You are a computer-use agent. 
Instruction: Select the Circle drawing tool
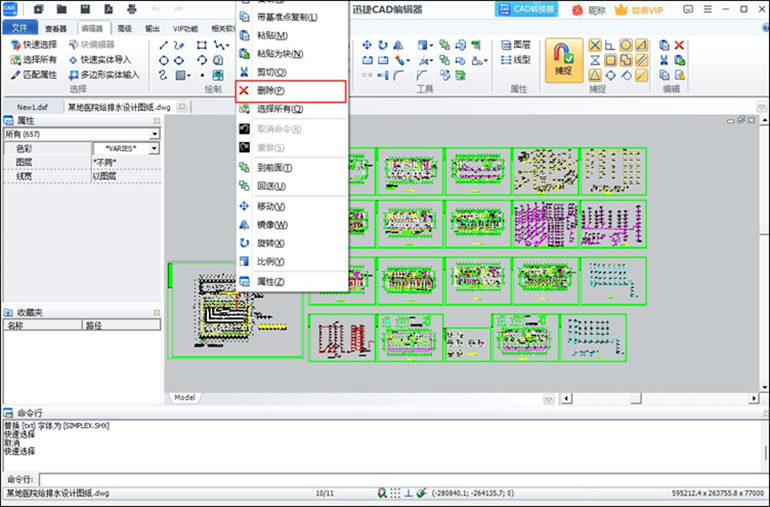point(164,60)
